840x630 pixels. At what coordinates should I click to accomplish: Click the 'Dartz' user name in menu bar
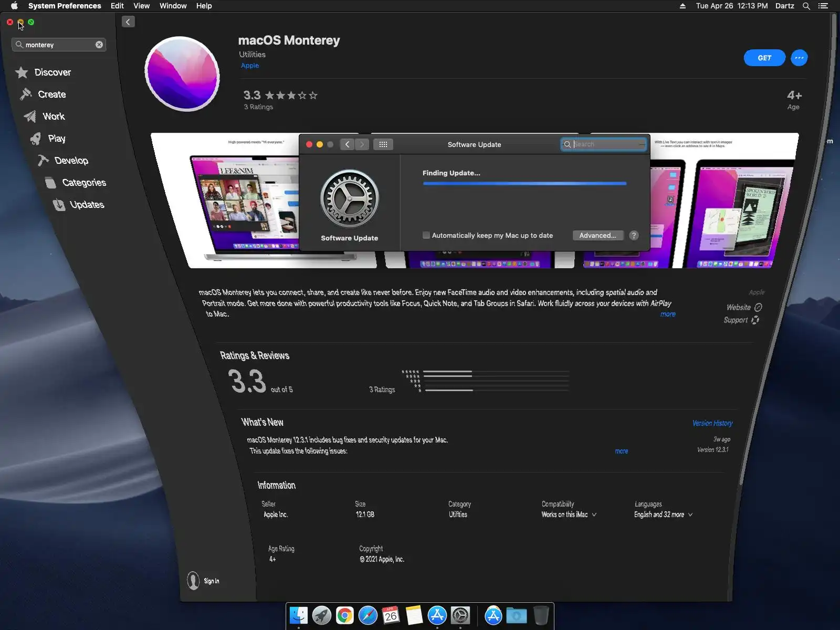(784, 6)
